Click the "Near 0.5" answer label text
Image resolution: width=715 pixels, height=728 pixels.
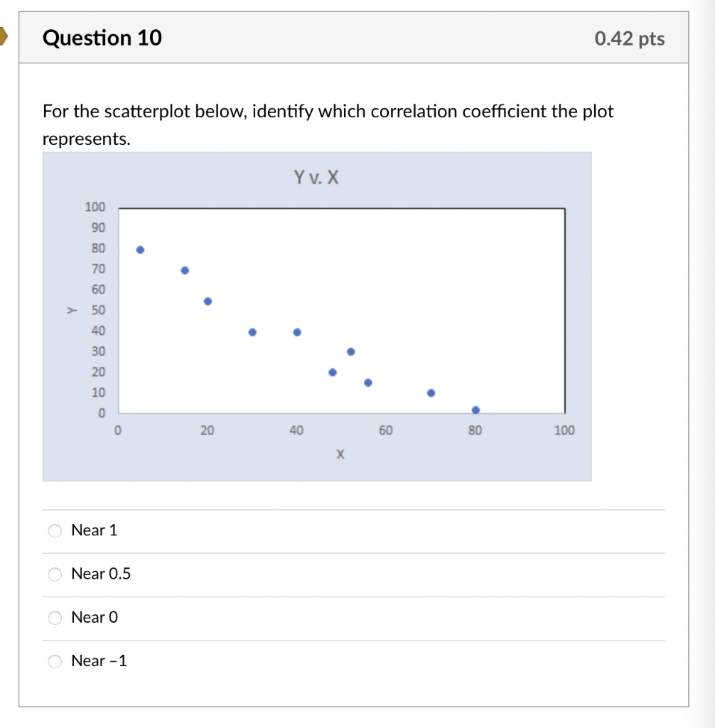pos(101,574)
